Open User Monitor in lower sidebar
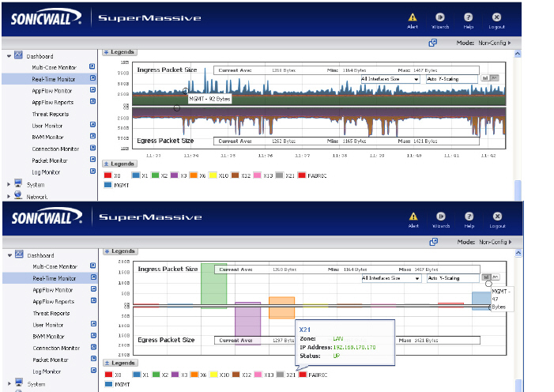Image resolution: width=554 pixels, height=392 pixels. click(x=47, y=325)
